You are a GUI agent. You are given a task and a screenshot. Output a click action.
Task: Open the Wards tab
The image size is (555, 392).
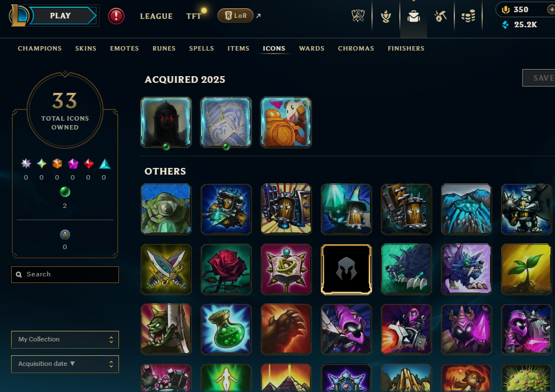pos(311,48)
